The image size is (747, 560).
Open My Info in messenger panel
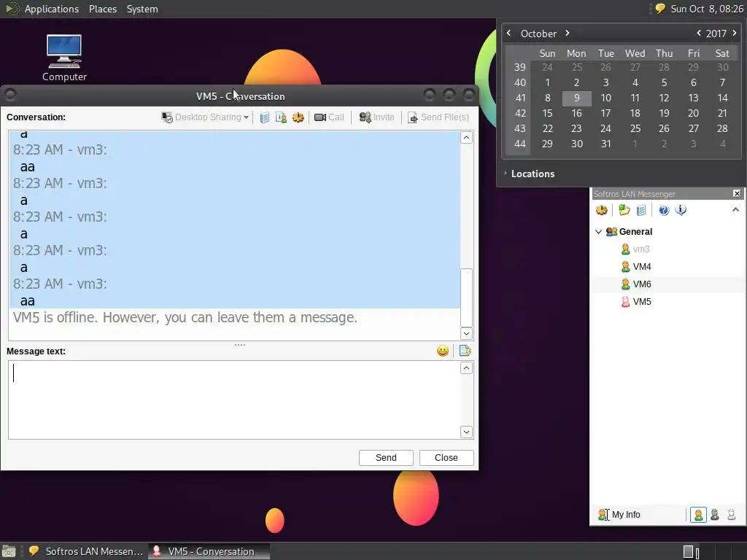pyautogui.click(x=619, y=515)
